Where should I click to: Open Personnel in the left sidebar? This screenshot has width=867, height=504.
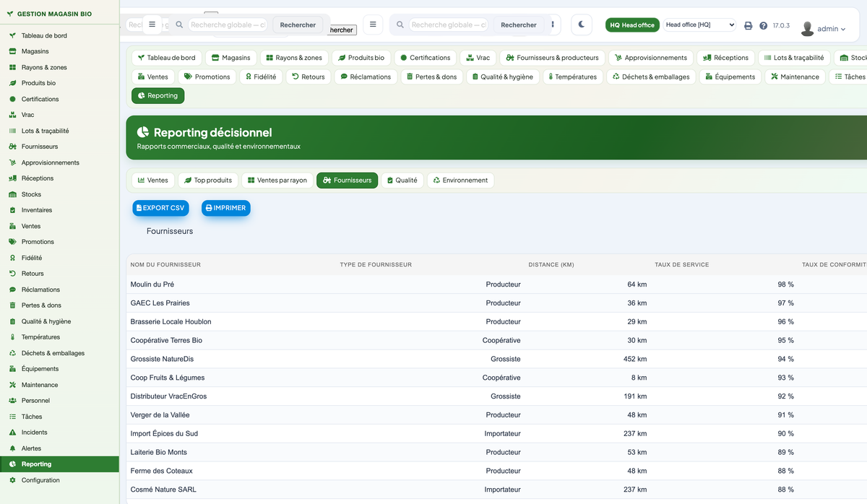[59, 401]
